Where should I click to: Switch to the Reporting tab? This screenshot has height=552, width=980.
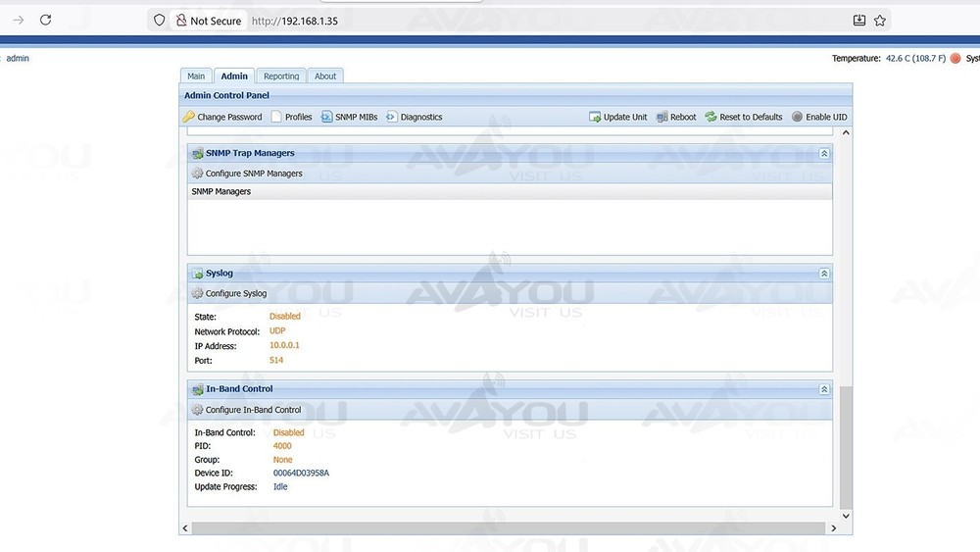click(x=281, y=76)
